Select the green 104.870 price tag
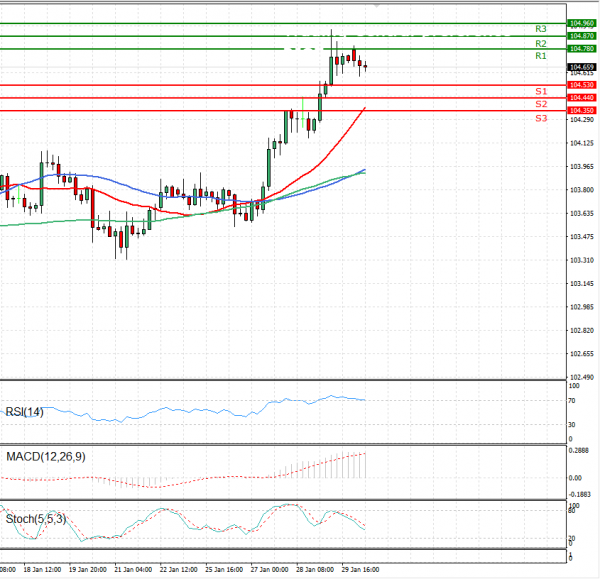This screenshot has width=600, height=579. coord(581,36)
